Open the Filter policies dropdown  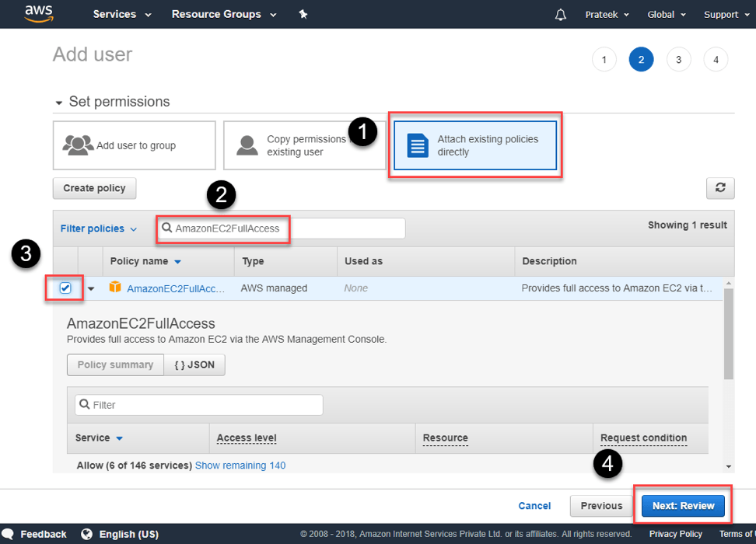click(99, 228)
